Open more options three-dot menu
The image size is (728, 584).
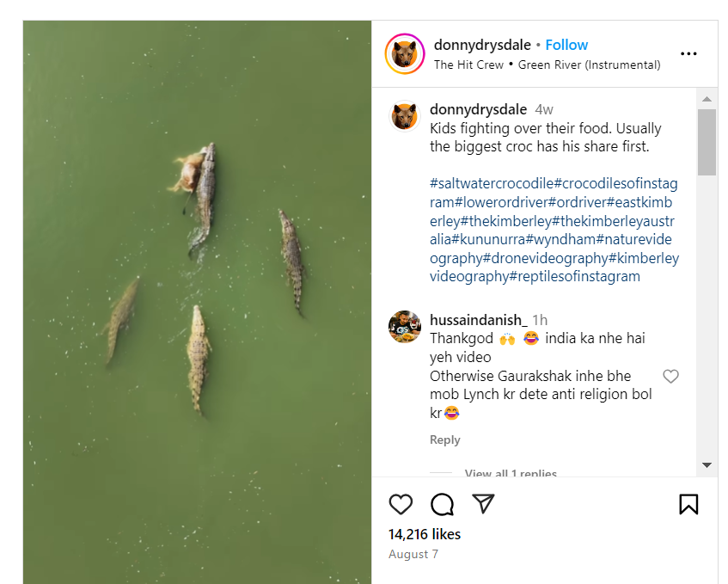pos(688,54)
